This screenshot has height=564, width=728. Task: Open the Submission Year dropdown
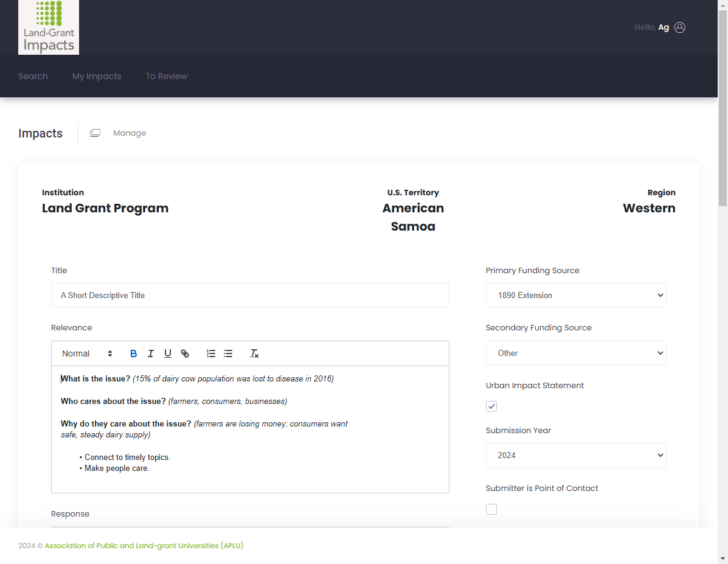point(576,455)
